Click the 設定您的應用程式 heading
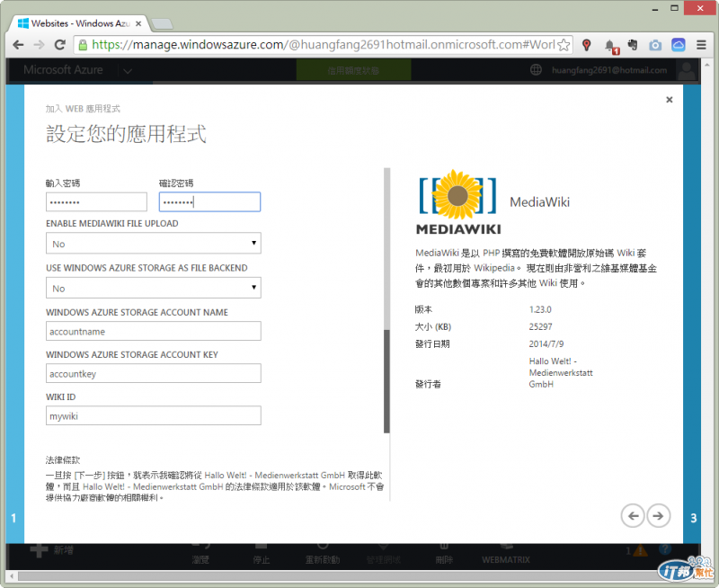Screen dimensions: 719x588 coord(126,134)
